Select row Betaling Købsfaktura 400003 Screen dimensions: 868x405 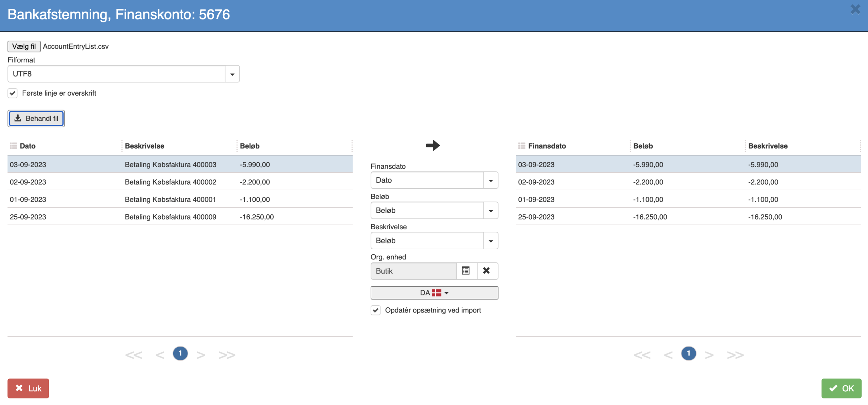180,165
